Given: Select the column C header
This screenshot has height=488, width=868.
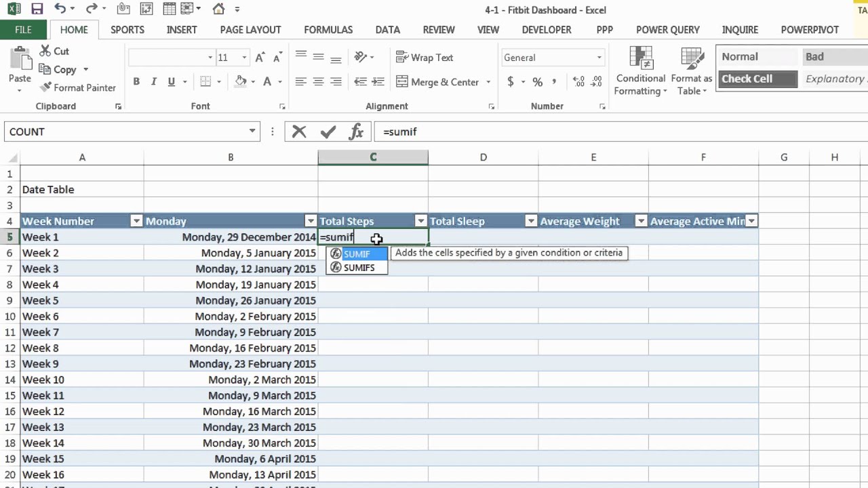Looking at the screenshot, I should 373,157.
